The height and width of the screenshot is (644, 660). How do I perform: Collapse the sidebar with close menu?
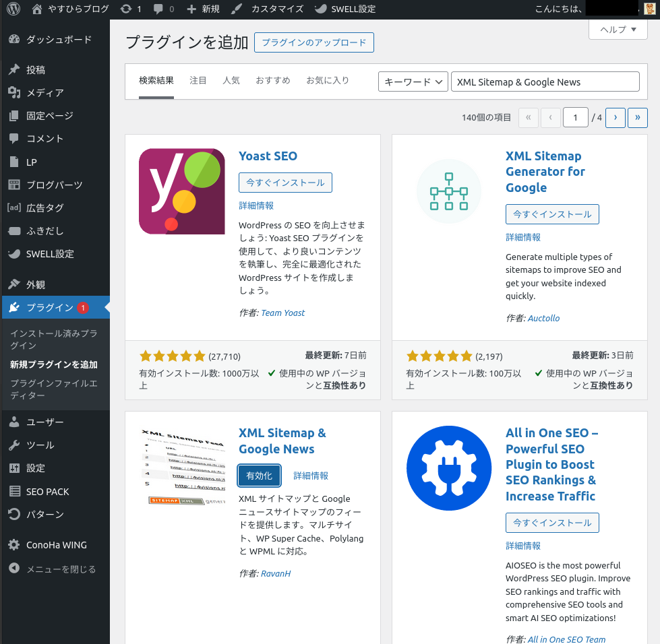coord(61,569)
